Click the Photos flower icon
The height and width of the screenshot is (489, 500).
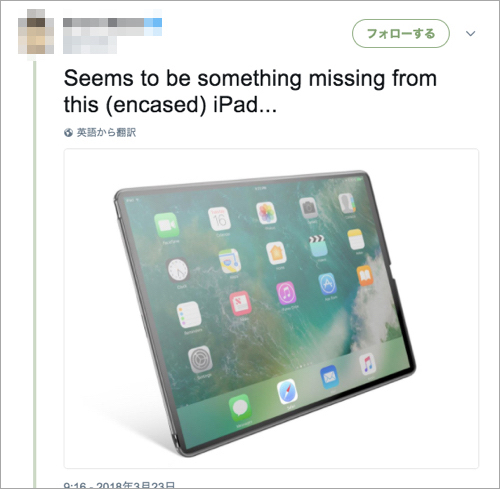coord(266,213)
